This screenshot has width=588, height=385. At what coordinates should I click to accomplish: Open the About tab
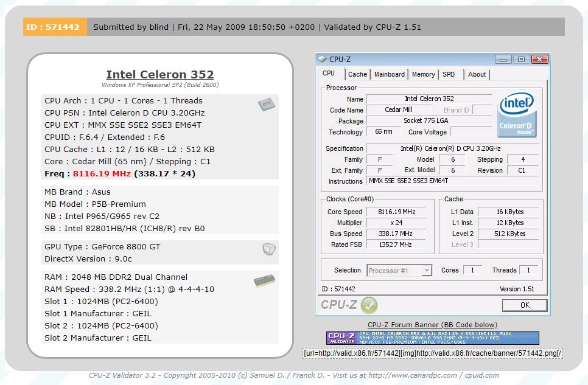point(477,74)
